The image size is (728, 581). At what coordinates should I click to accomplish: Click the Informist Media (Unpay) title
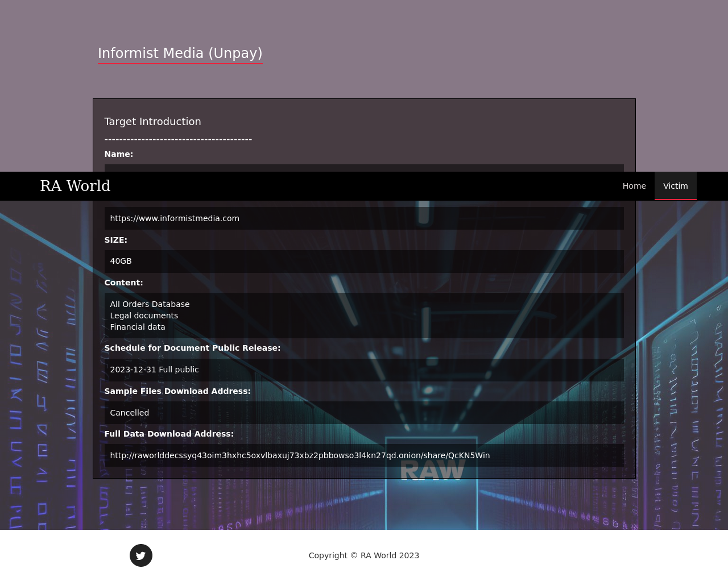[x=180, y=53]
